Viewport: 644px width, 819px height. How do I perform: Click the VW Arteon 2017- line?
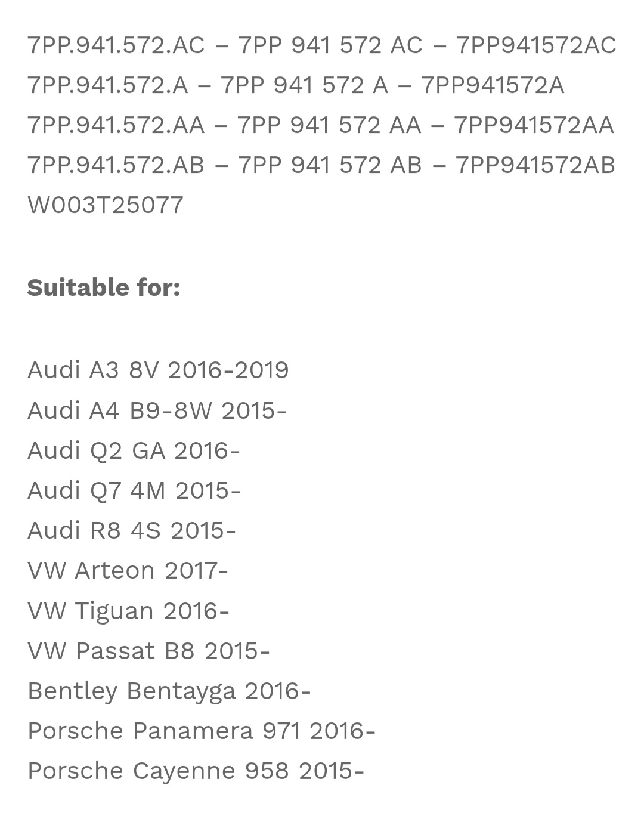pos(128,570)
